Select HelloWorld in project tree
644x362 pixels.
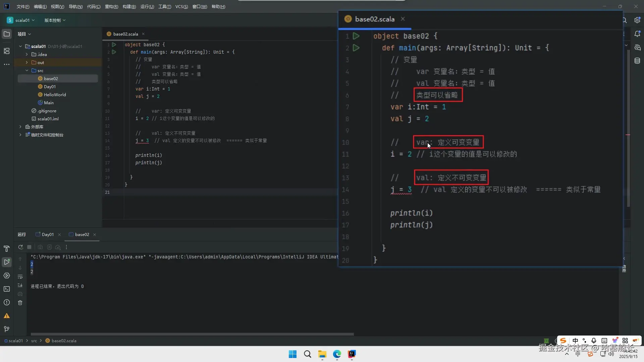click(55, 95)
